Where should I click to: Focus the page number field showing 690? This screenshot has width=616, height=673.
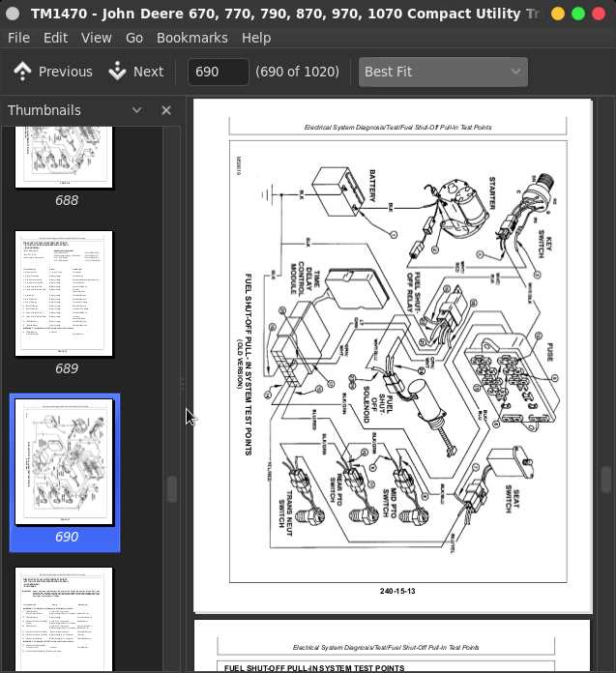[x=219, y=72]
